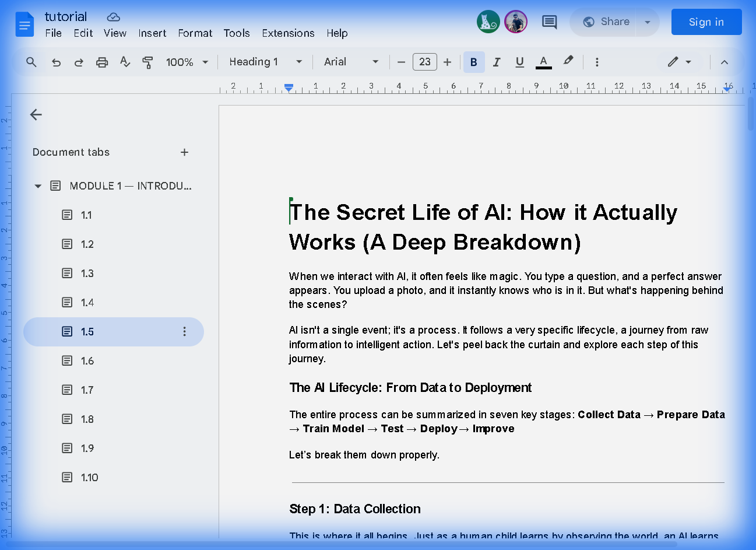Open the text color picker

543,62
